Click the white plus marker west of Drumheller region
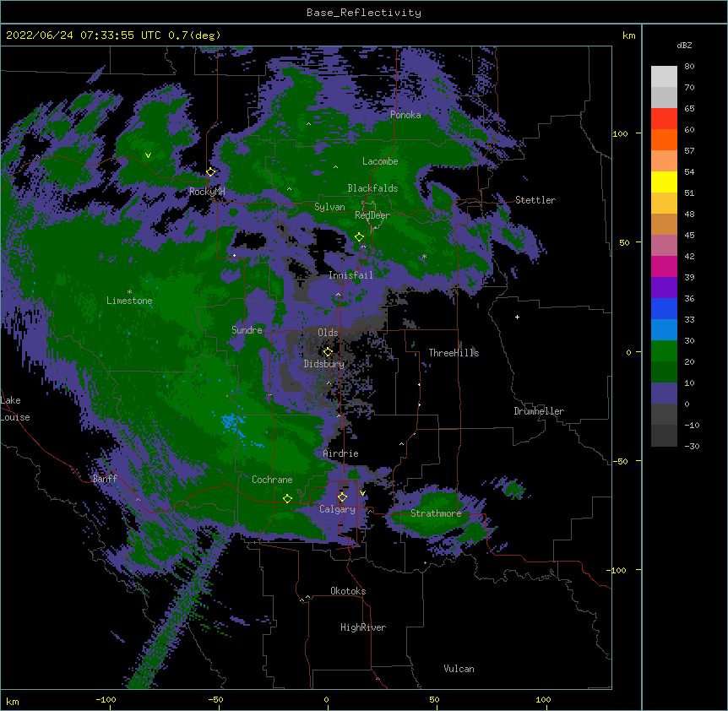 click(517, 317)
